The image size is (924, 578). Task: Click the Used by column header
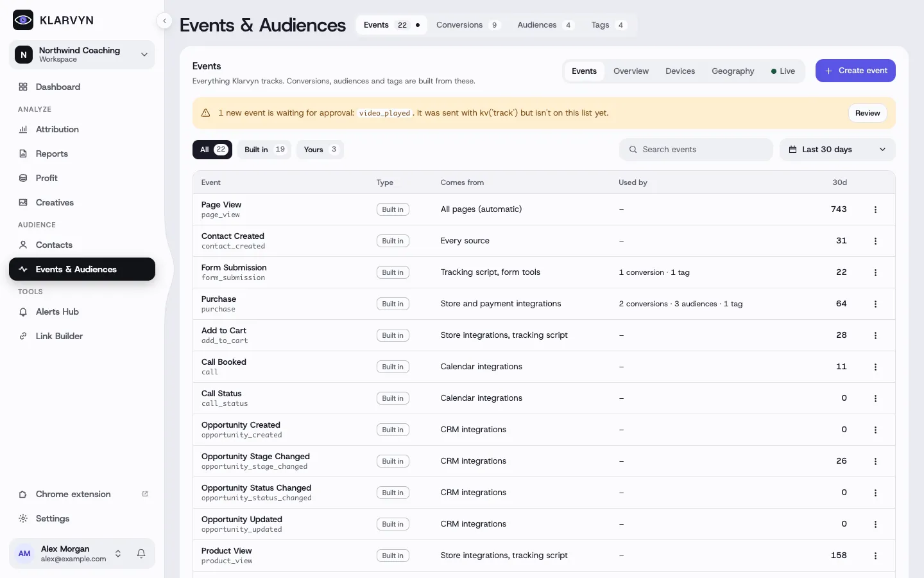(633, 182)
